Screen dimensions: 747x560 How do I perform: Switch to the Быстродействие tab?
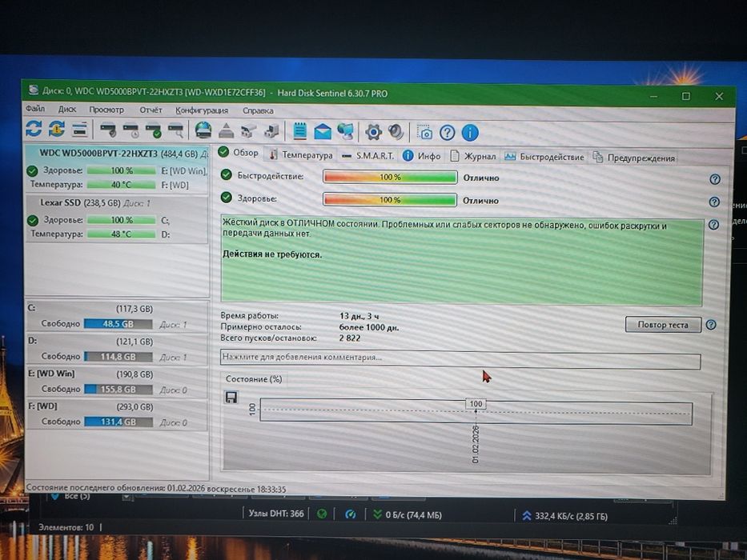(544, 157)
